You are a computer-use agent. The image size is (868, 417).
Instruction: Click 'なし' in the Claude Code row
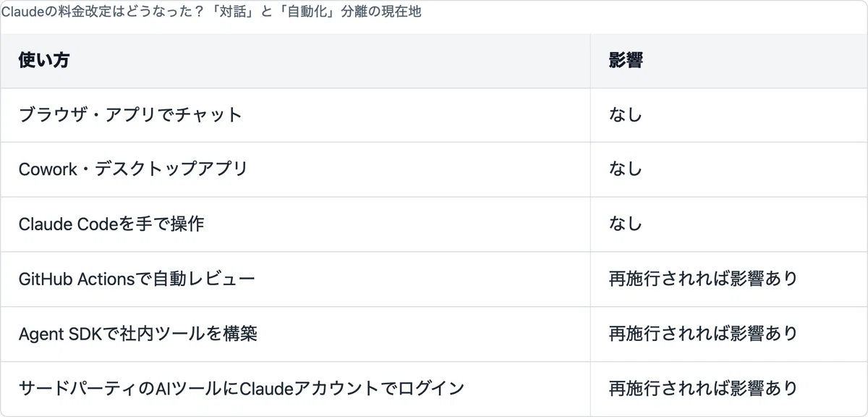click(x=626, y=224)
